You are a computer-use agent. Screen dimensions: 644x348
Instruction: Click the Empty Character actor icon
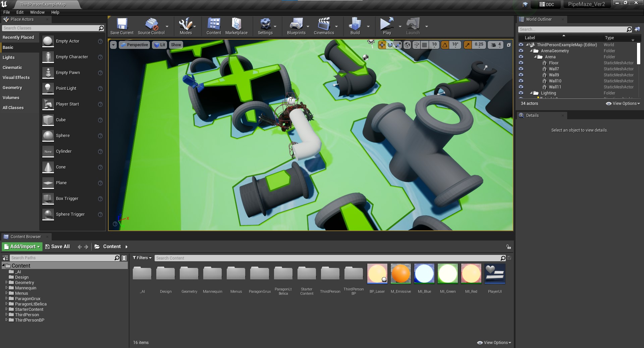click(x=48, y=57)
